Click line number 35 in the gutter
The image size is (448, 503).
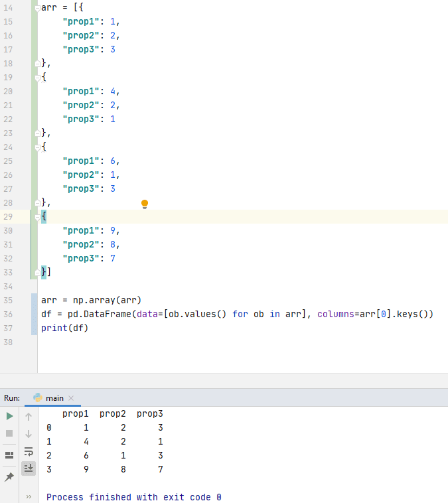click(x=8, y=300)
